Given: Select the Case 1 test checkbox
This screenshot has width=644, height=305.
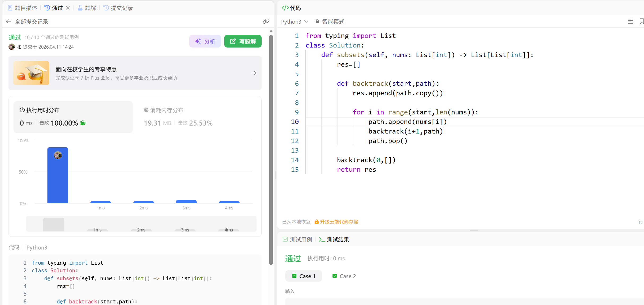Looking at the screenshot, I should click(x=294, y=276).
